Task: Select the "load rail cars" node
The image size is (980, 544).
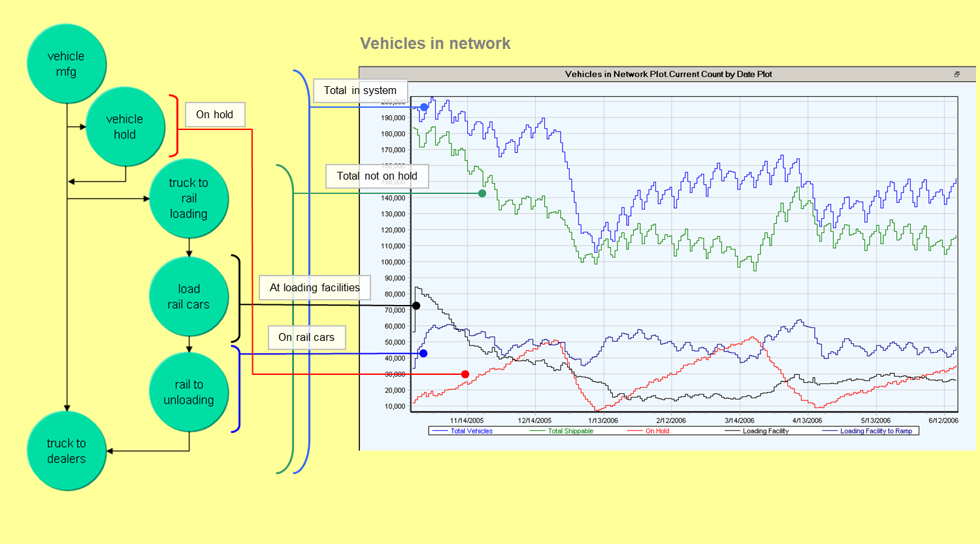Action: 189,296
